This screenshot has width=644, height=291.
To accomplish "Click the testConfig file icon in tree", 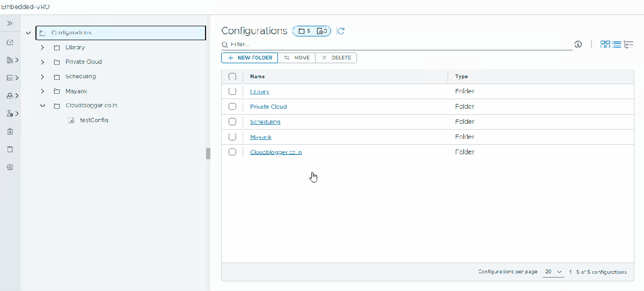I will click(71, 121).
